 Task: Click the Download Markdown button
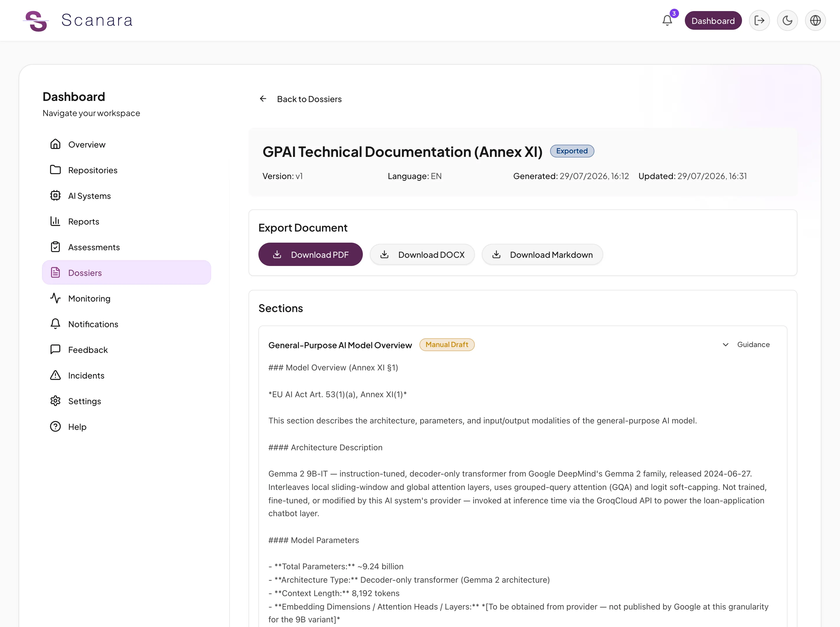coord(542,254)
